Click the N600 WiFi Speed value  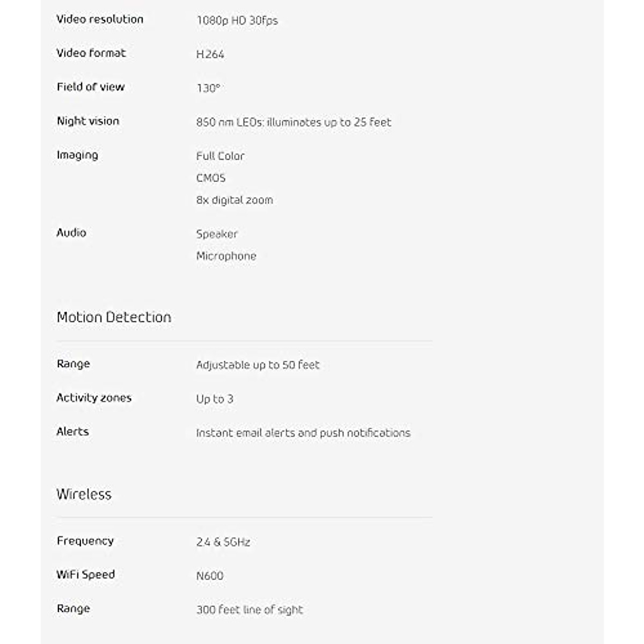[x=209, y=576]
